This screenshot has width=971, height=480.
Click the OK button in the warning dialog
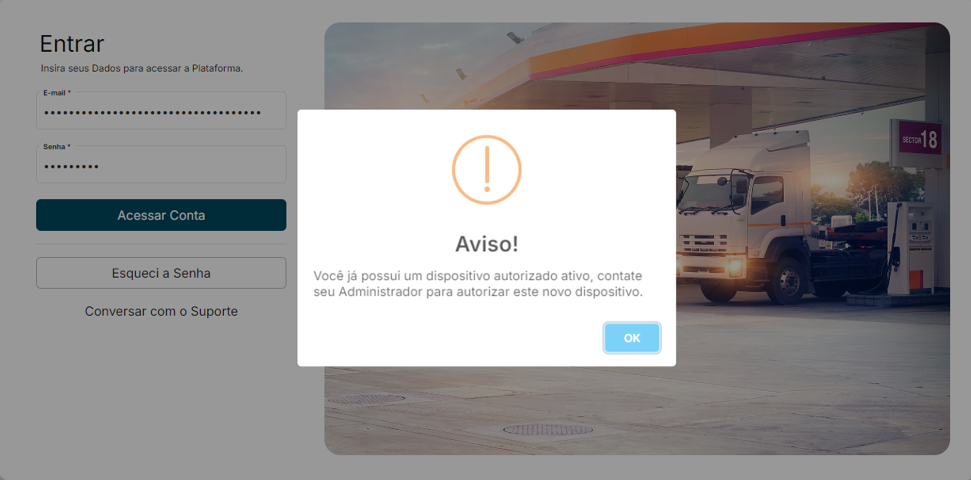click(x=632, y=338)
